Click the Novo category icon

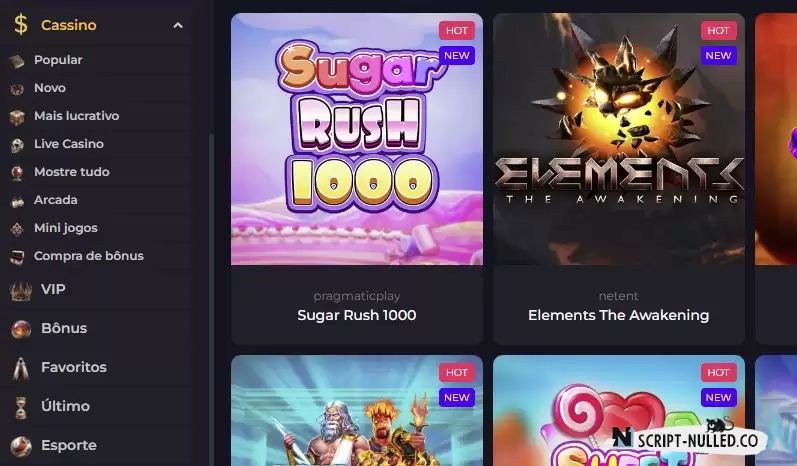pyautogui.click(x=17, y=89)
